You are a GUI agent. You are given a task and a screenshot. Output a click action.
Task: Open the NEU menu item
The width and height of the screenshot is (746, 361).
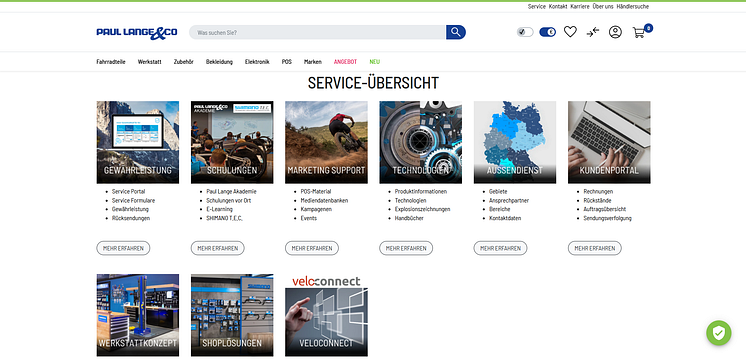tap(375, 62)
